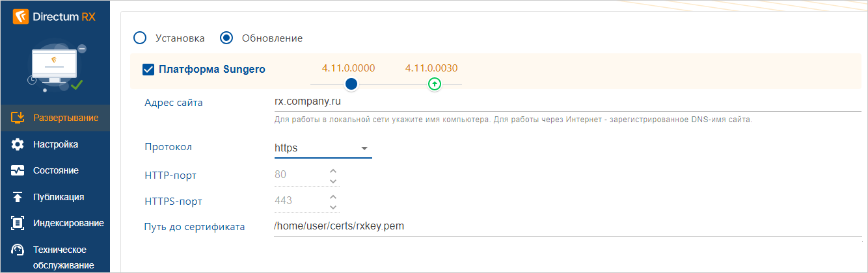Decrease the HTTPS-порт value with down arrow
This screenshot has height=273, width=868.
pos(333,207)
